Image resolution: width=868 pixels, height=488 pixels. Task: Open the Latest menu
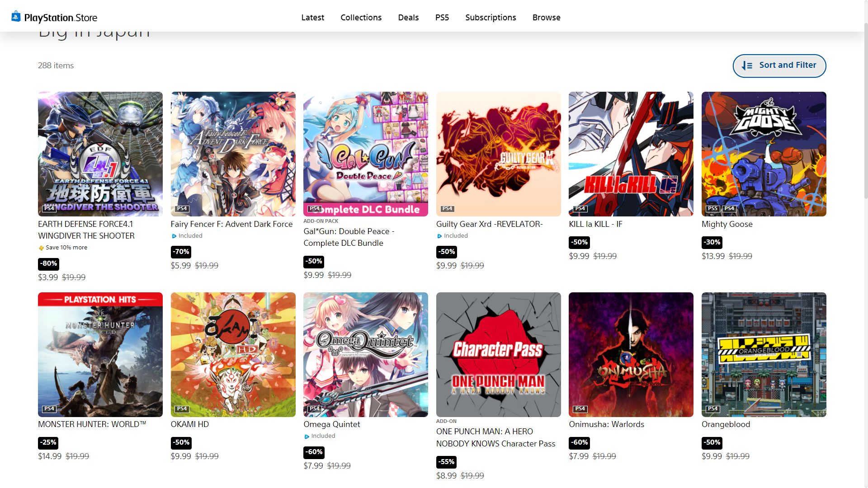[313, 18]
